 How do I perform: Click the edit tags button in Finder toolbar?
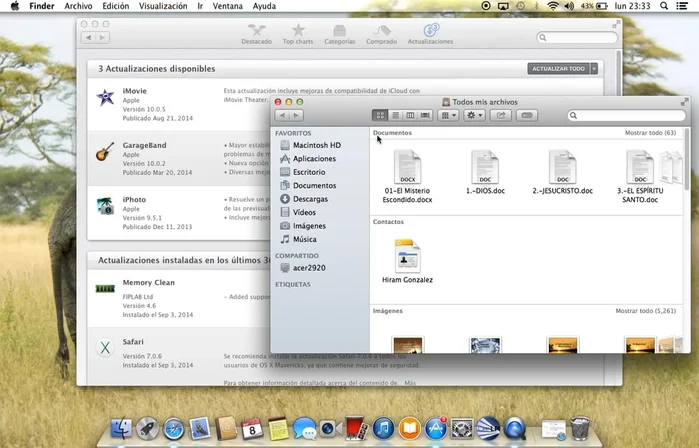[x=527, y=115]
